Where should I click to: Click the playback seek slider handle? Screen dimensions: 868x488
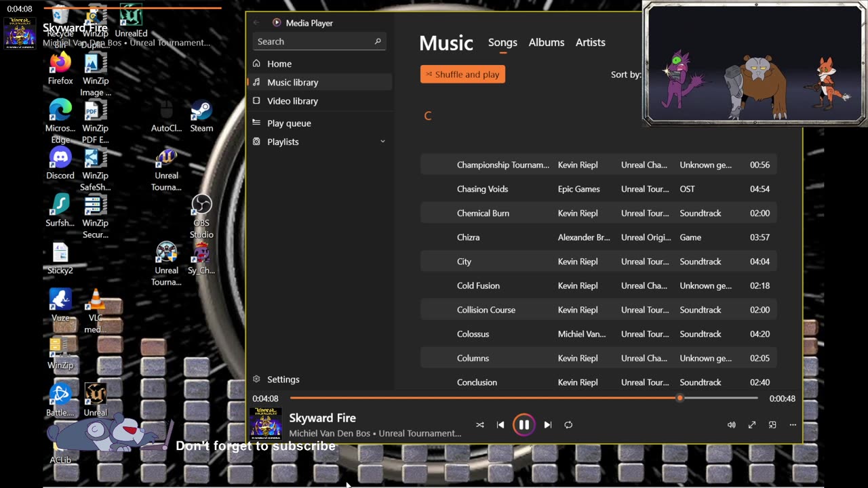click(x=679, y=399)
